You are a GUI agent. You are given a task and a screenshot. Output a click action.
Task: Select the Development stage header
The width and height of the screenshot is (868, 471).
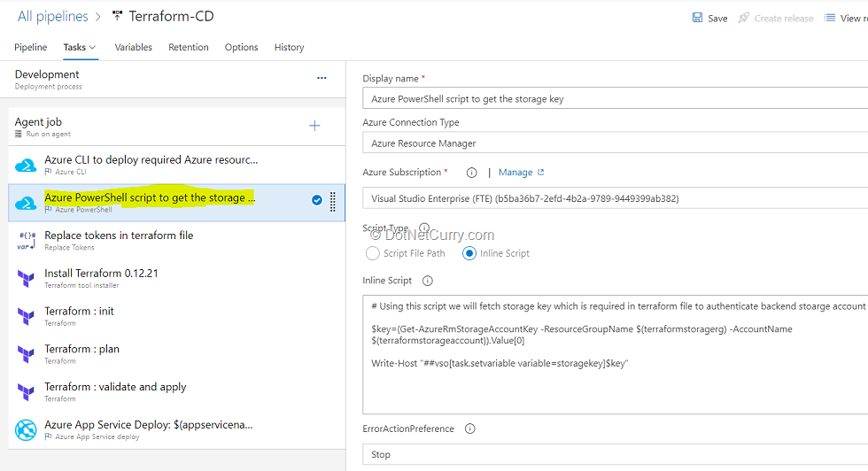point(173,80)
